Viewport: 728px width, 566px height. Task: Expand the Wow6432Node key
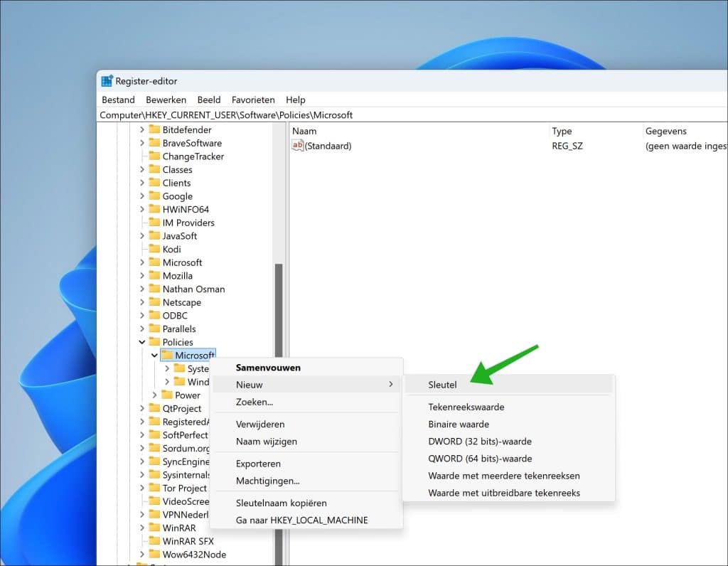pyautogui.click(x=142, y=554)
